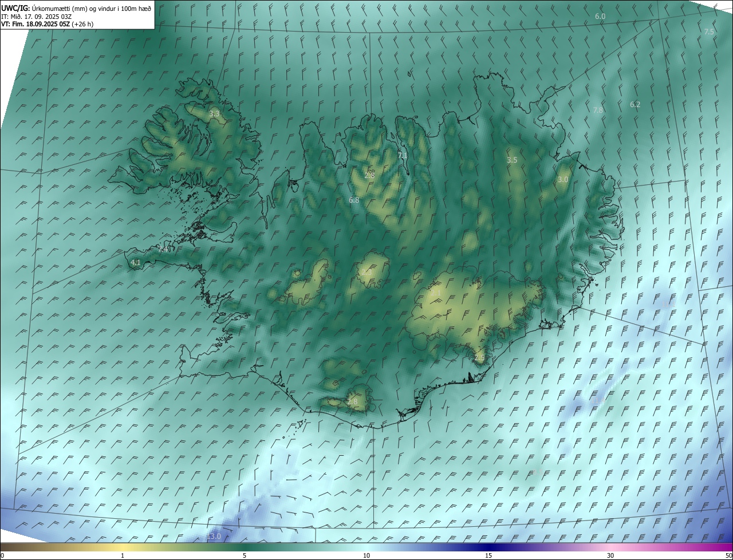
Task: Click the 3.3 value on the Westfjords
Action: 214,114
